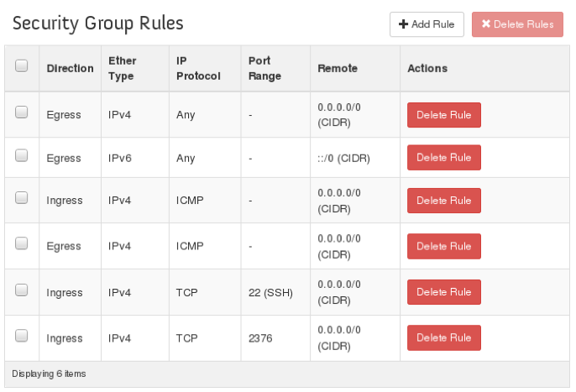Click the Remote column header
This screenshot has height=392, width=576.
pyautogui.click(x=338, y=68)
